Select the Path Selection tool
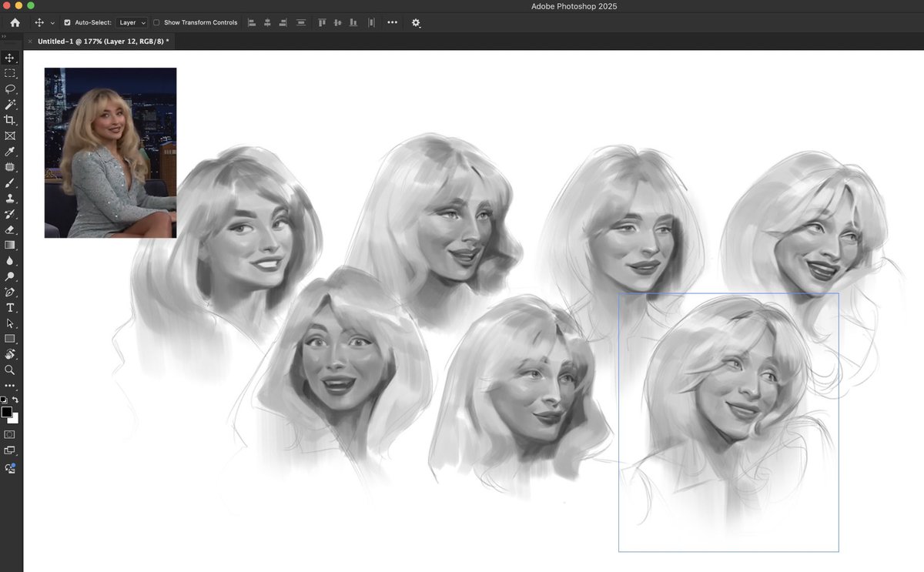This screenshot has height=572, width=924. [10, 323]
